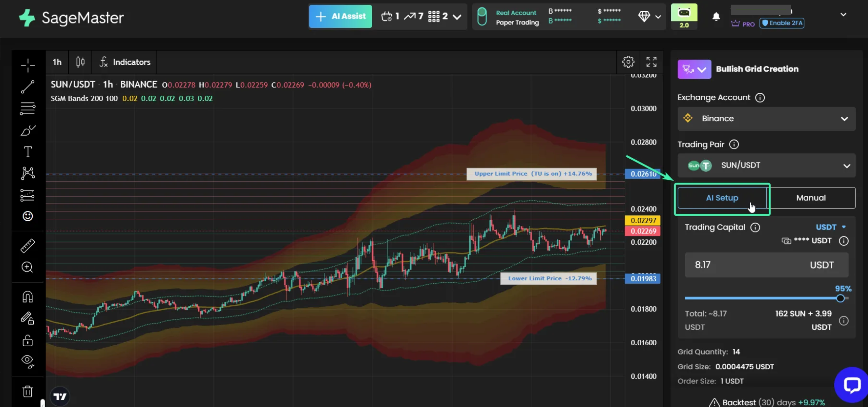Toggle hide all drawings eye icon
Screen dimensions: 868x407
28,361
